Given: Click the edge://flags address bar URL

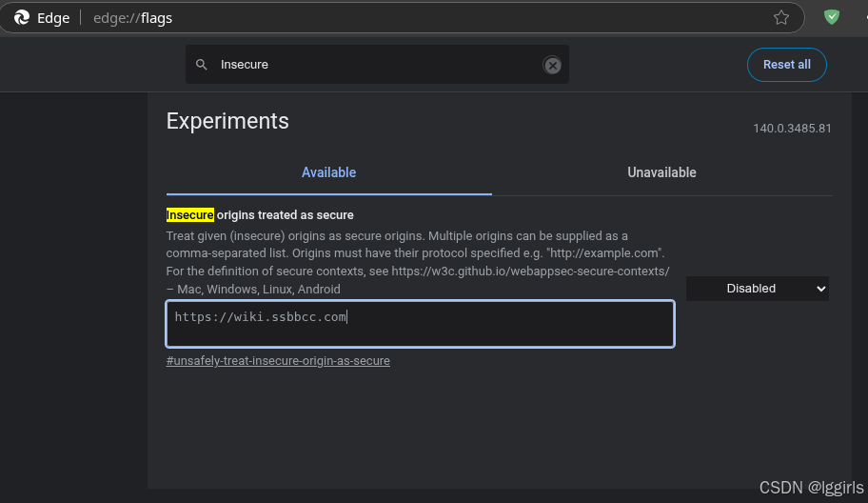Looking at the screenshot, I should click(x=133, y=18).
